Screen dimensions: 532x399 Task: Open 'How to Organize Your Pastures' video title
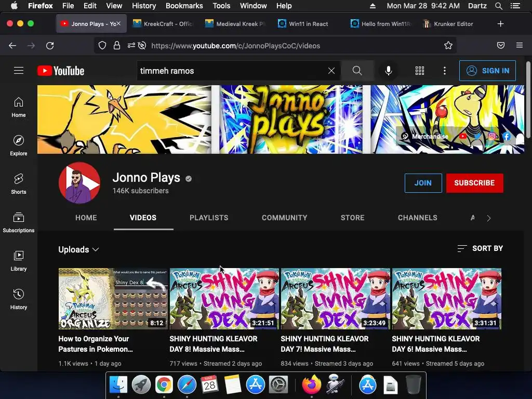[x=96, y=344]
